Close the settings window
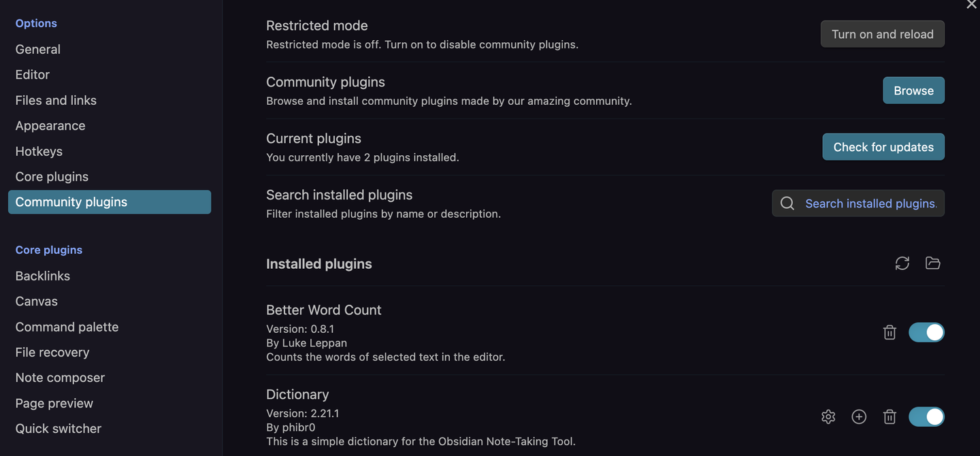This screenshot has height=456, width=980. pos(972,5)
